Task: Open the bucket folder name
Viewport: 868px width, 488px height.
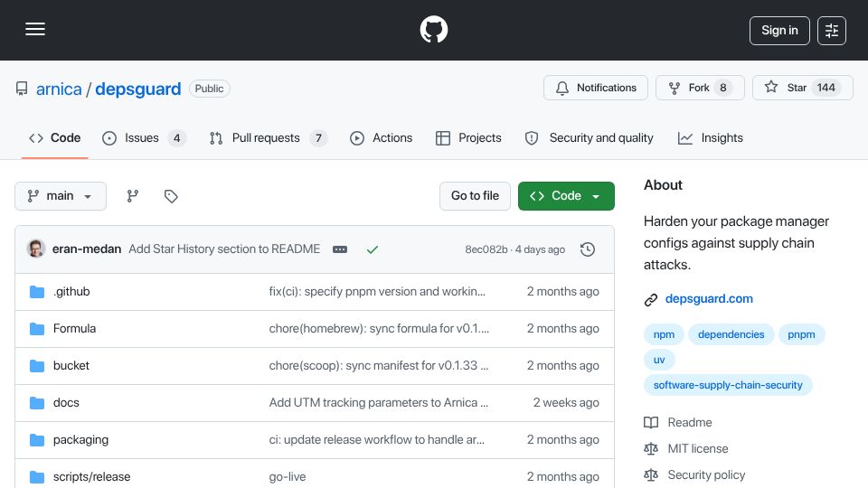Action: click(71, 366)
